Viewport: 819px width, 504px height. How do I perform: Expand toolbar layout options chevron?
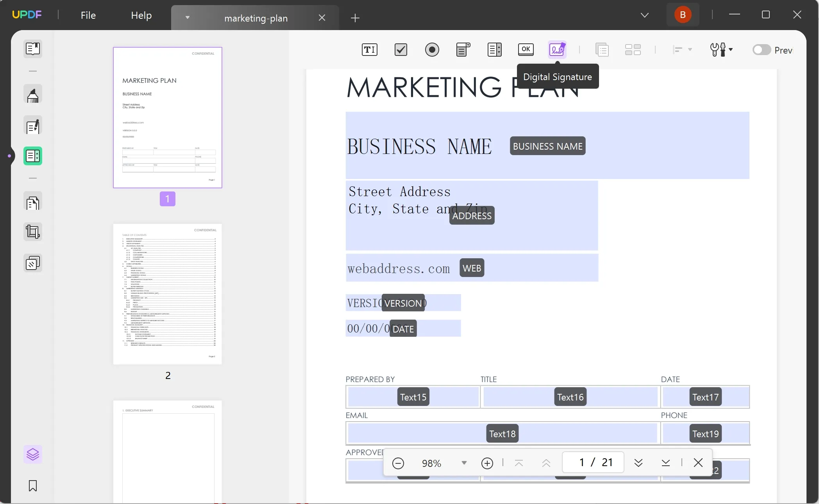(x=690, y=50)
